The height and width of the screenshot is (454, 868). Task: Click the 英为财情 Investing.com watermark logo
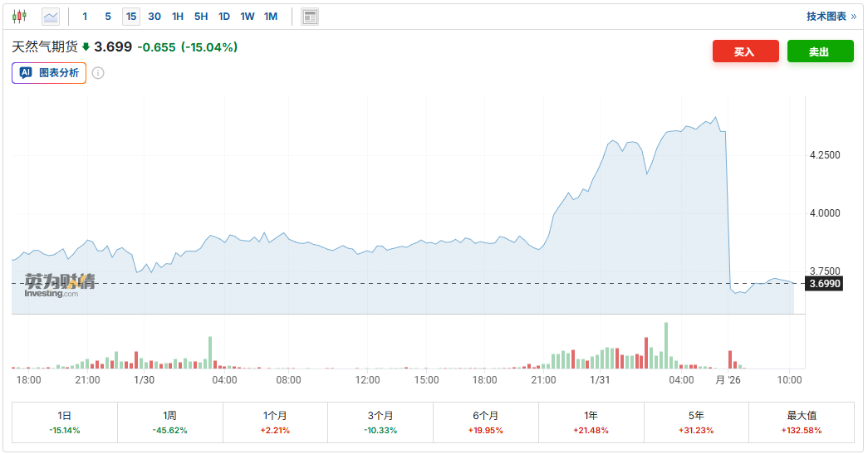click(60, 285)
